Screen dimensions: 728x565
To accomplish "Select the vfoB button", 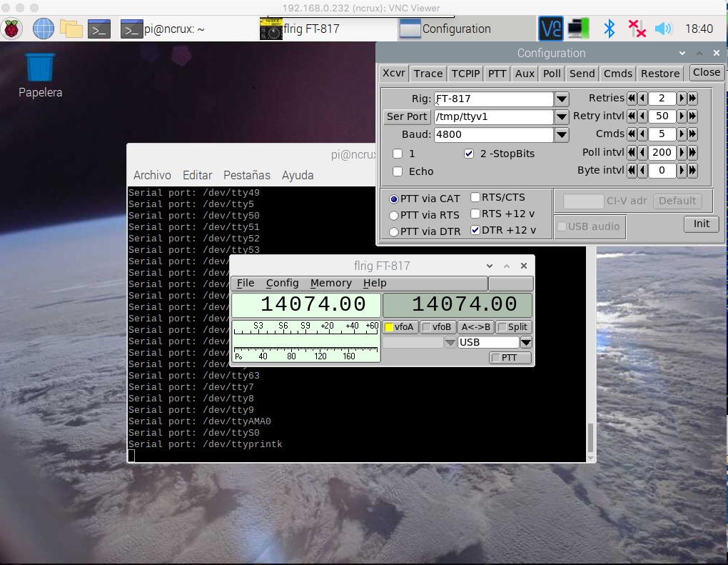I will point(438,327).
